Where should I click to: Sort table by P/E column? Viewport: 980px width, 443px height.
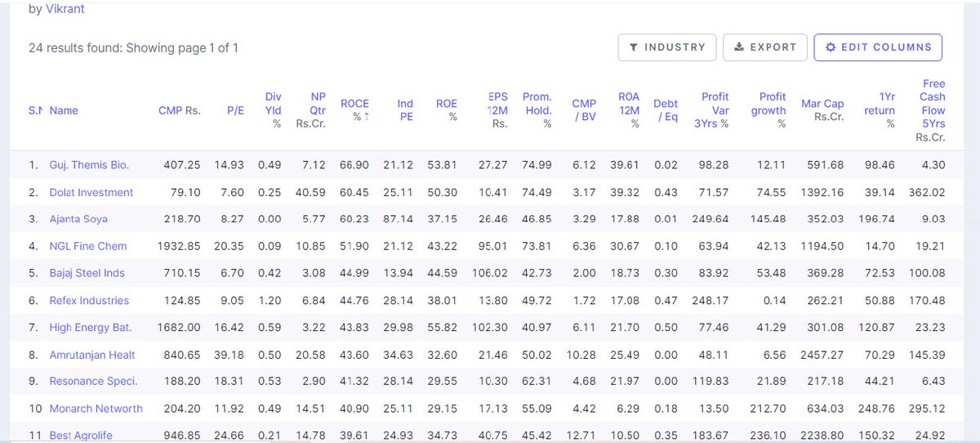point(235,110)
